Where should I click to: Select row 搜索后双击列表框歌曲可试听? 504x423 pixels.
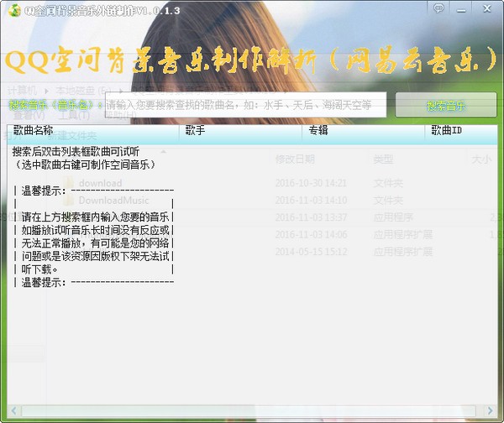pos(76,151)
